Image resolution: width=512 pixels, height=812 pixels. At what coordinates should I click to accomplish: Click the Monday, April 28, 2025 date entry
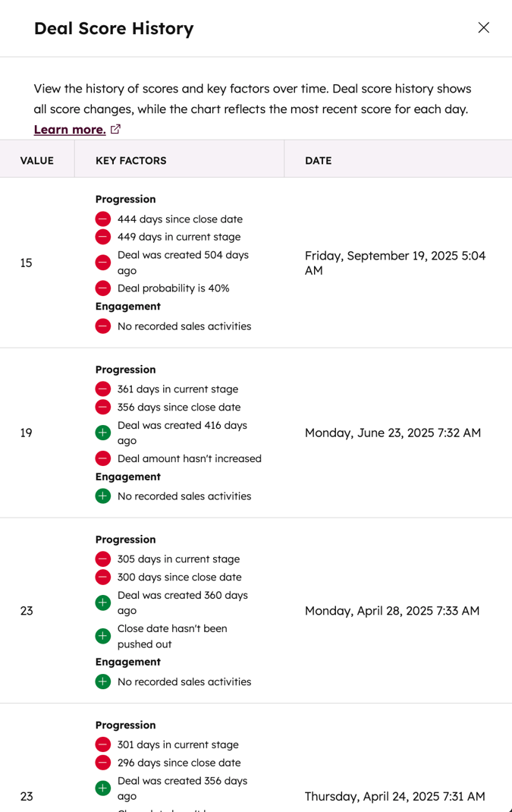tap(392, 611)
